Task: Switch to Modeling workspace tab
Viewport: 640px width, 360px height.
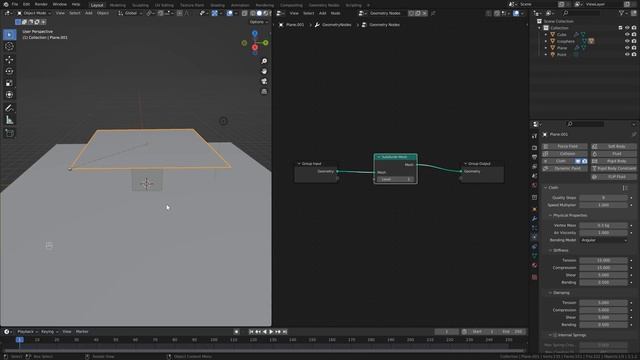Action: tap(118, 5)
